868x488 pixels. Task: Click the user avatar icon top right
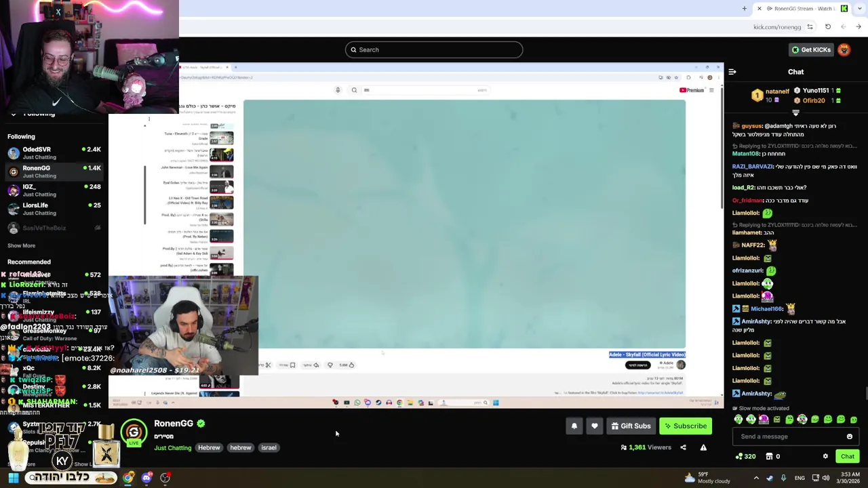coord(844,49)
